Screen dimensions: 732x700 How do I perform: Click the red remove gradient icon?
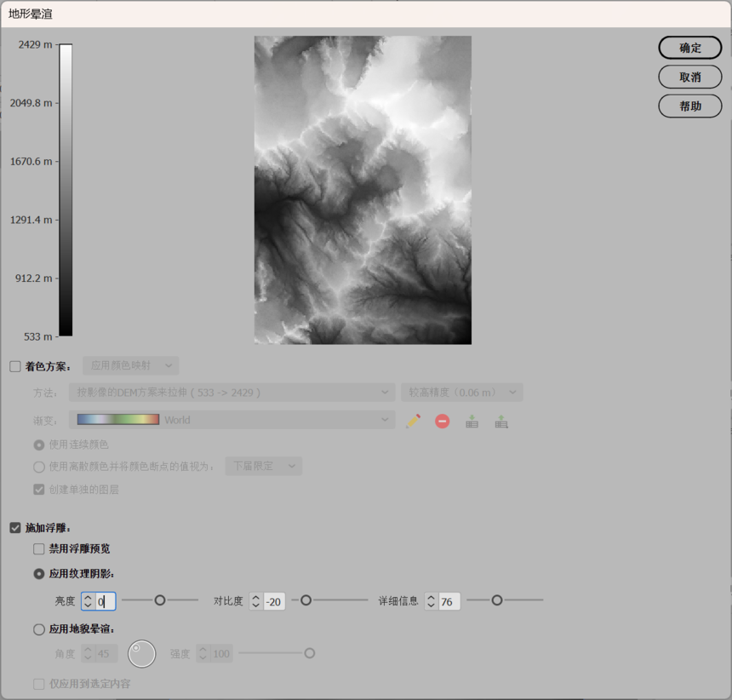coord(442,421)
